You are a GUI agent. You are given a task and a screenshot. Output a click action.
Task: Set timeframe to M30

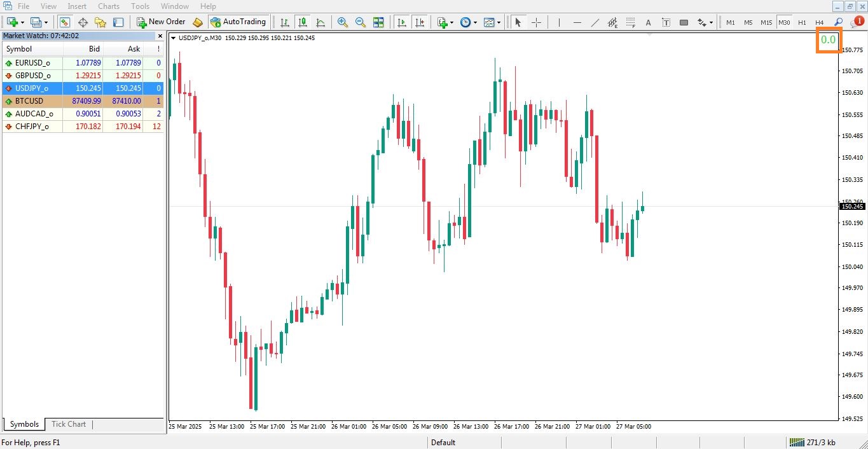(784, 22)
